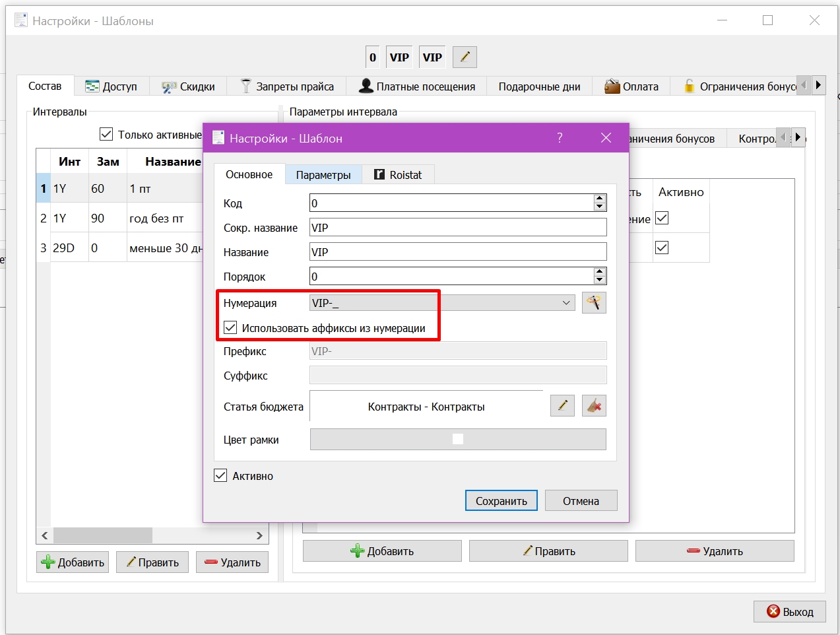Toggle Использовать аффиксы из нумерации checkbox
Viewport: 840px width, 635px height.
coord(230,327)
